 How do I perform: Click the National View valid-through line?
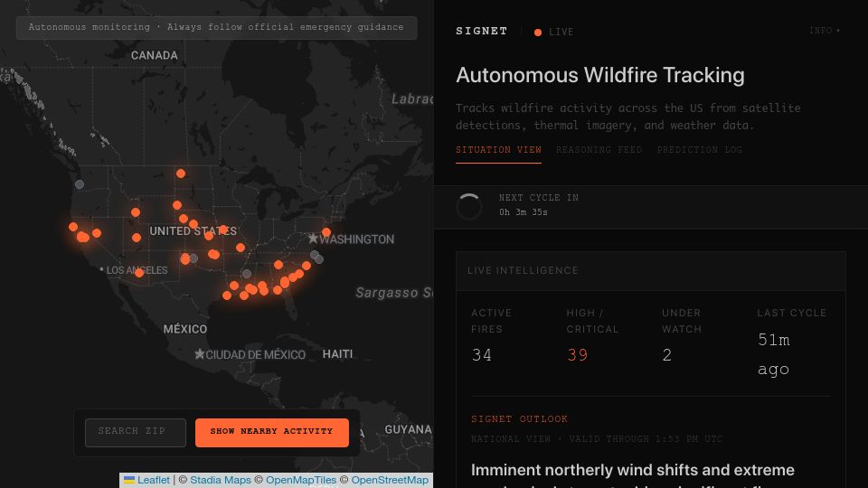click(596, 439)
